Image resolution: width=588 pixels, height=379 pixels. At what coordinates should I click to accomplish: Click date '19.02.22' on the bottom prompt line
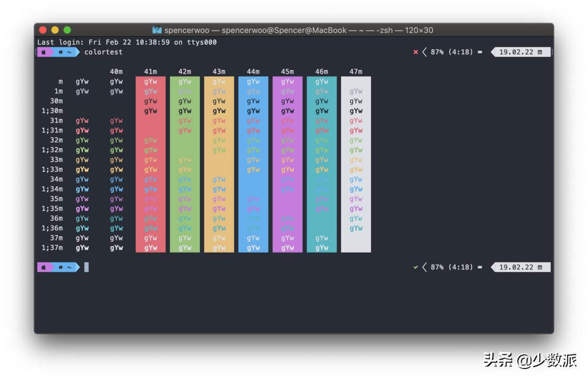coord(516,267)
